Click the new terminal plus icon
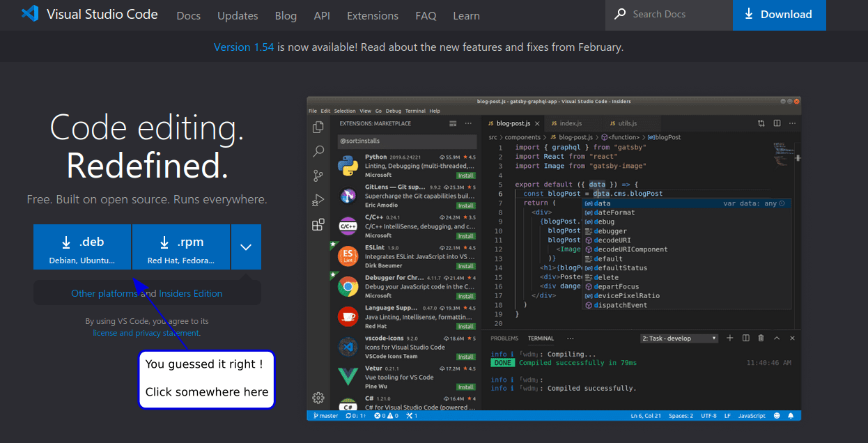868x443 pixels. click(730, 338)
